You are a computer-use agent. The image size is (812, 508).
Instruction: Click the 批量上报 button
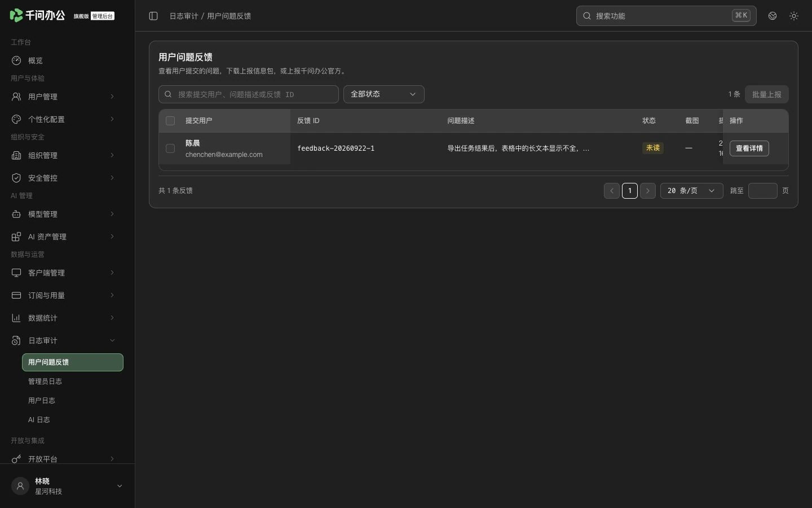(767, 94)
